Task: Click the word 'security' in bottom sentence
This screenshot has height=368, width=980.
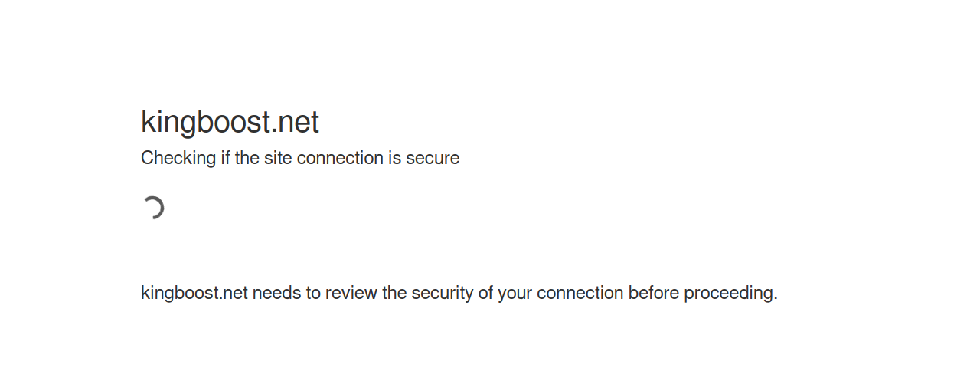Action: pos(443,294)
